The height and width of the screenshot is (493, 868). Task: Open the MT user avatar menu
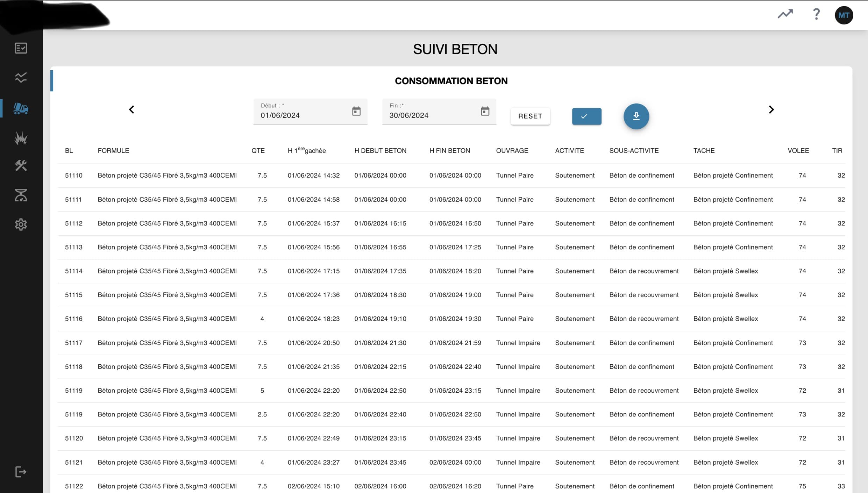(844, 15)
